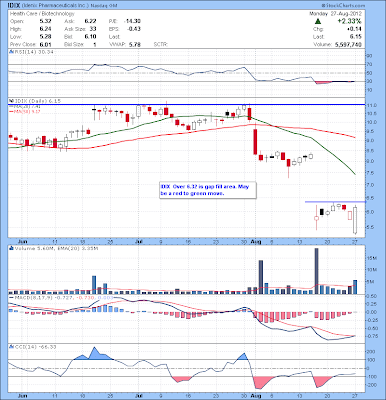This screenshot has width=386, height=400.
Task: Click the tallest volume bar in mid-August
Action: tap(317, 271)
